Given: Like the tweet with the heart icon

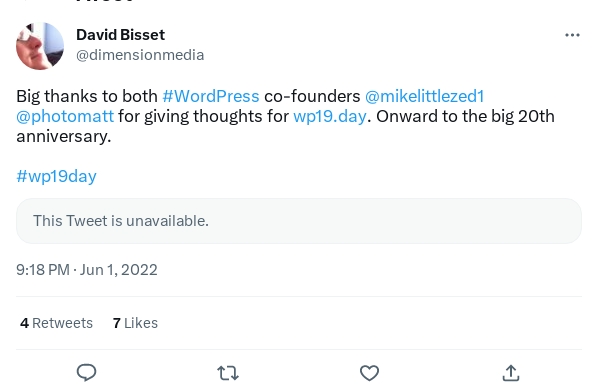Looking at the screenshot, I should click(x=369, y=373).
